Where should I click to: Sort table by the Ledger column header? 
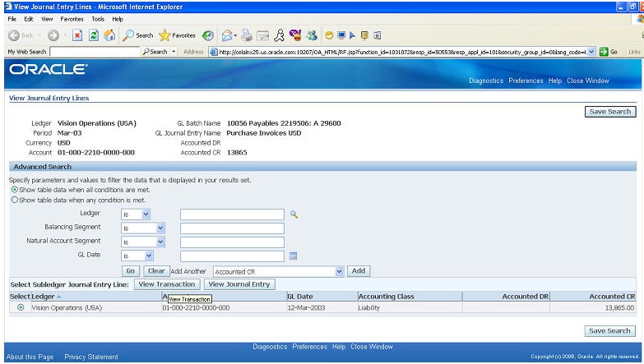pos(43,297)
